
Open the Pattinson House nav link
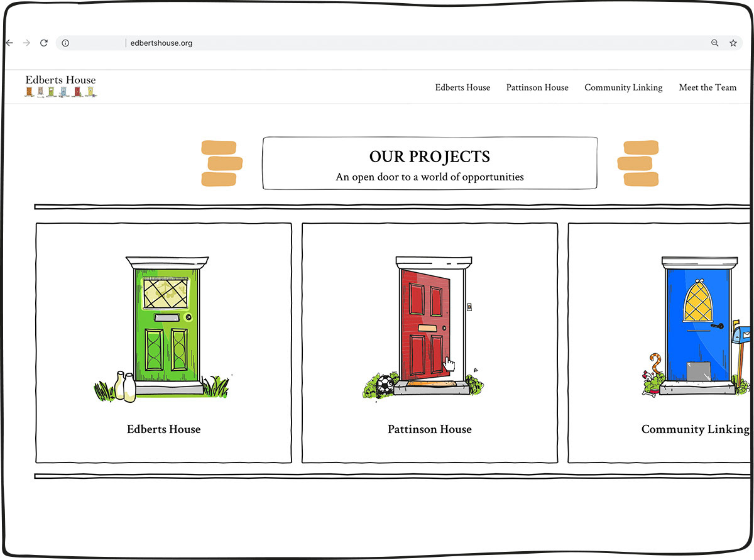[x=537, y=87]
